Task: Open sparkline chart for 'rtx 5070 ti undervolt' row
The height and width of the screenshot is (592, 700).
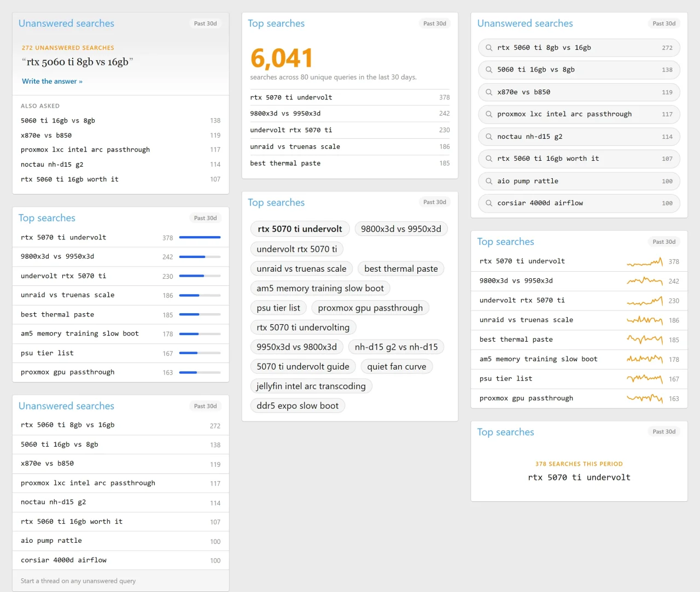Action: pos(645,262)
